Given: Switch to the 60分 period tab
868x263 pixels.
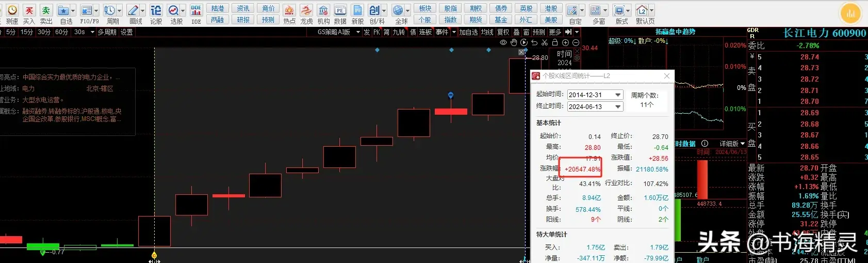Looking at the screenshot, I should pyautogui.click(x=61, y=32).
